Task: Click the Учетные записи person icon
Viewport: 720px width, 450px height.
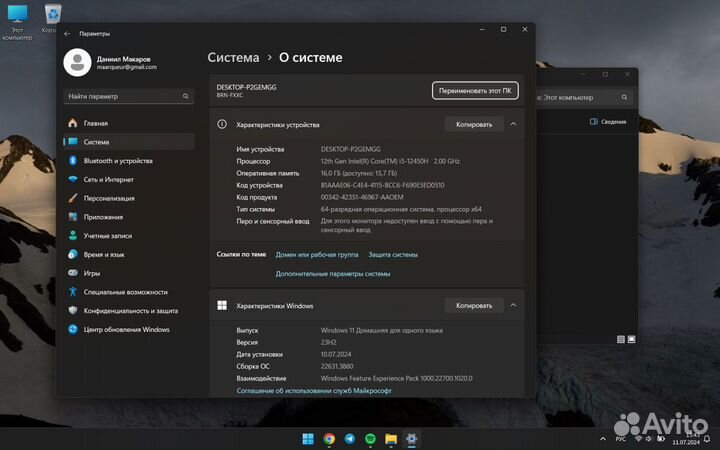Action: (73, 236)
